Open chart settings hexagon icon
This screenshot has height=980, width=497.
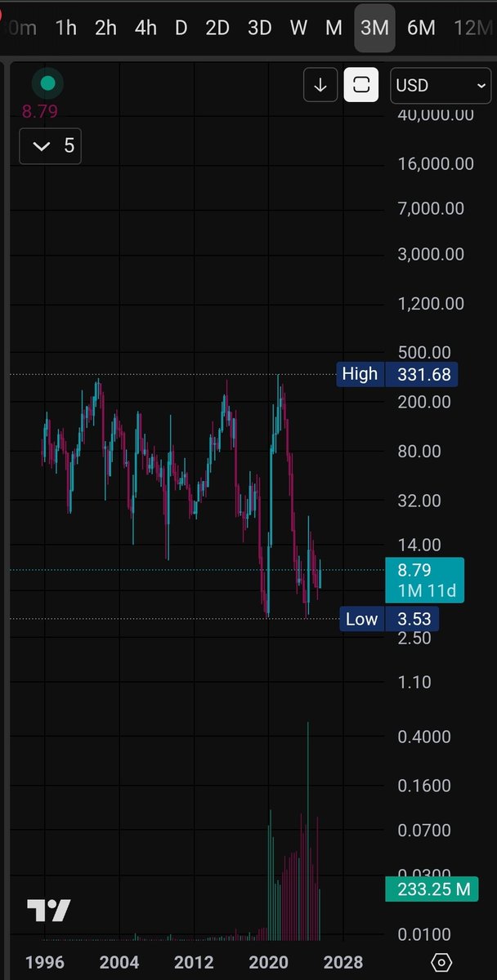[x=441, y=962]
